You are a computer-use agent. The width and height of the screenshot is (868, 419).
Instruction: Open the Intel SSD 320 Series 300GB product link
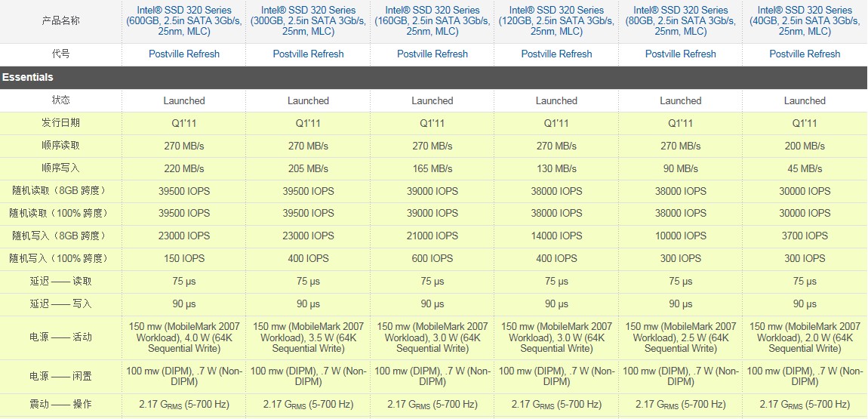click(x=309, y=21)
